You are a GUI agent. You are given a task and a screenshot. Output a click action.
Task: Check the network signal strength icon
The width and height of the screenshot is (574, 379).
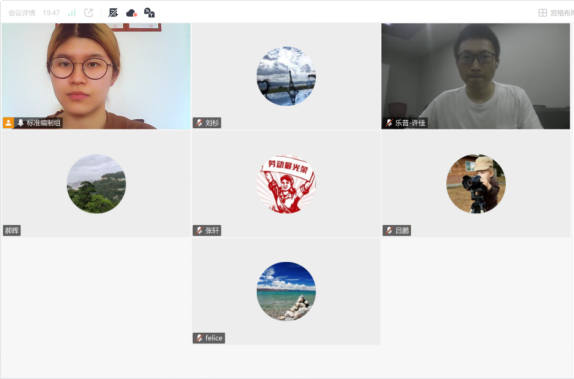pyautogui.click(x=72, y=13)
